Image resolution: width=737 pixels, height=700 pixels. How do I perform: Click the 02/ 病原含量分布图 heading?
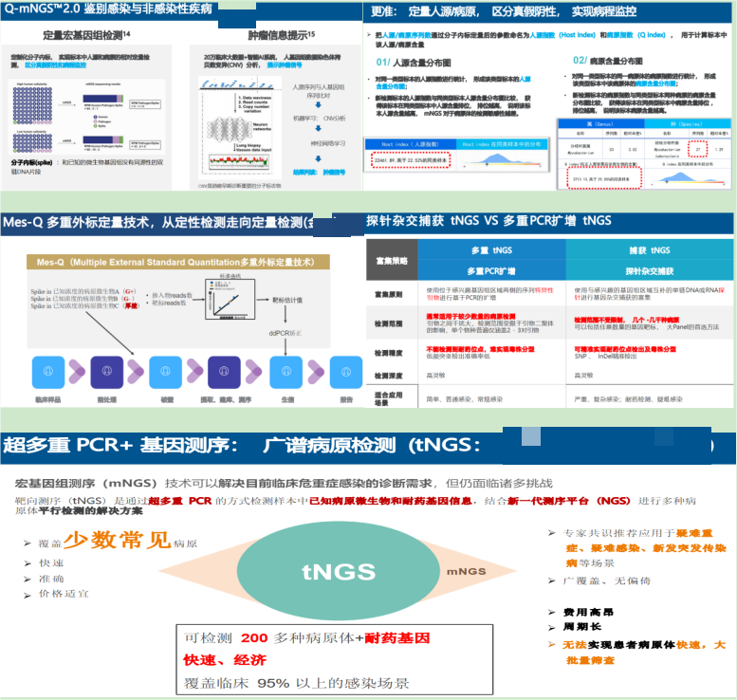(607, 61)
